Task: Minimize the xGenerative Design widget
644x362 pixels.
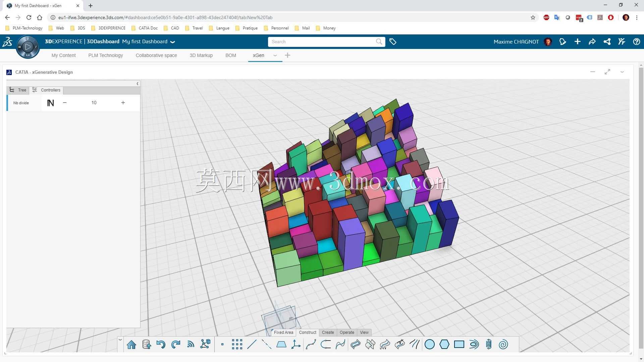Action: (x=593, y=72)
